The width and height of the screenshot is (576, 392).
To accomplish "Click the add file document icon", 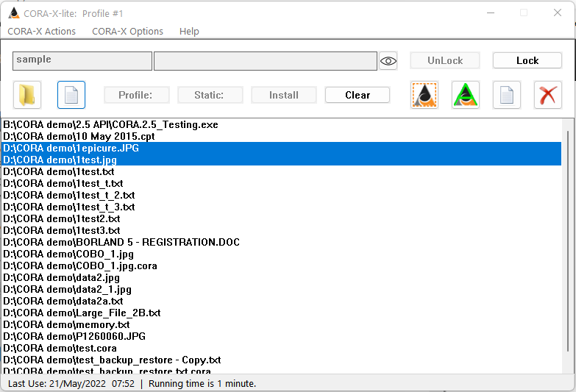I will [71, 95].
